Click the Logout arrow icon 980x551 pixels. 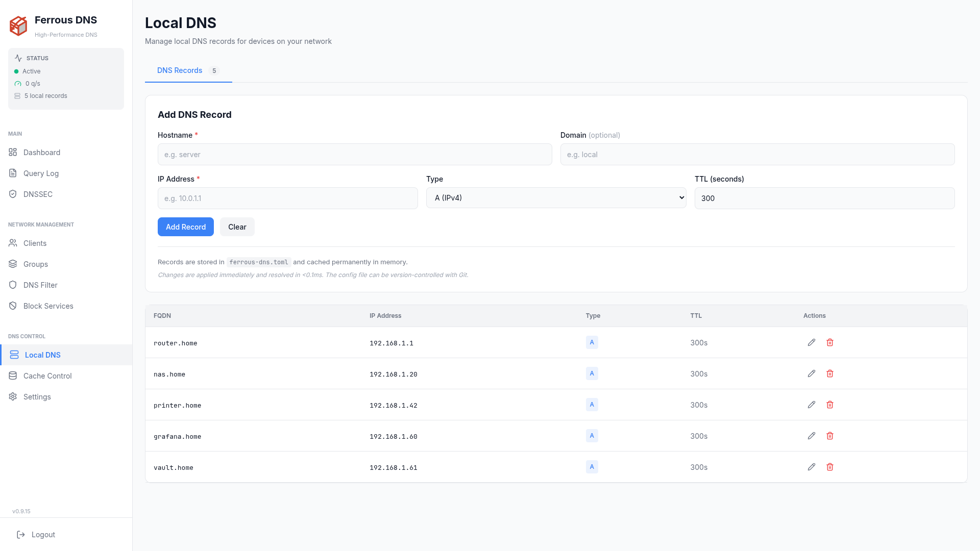click(21, 535)
